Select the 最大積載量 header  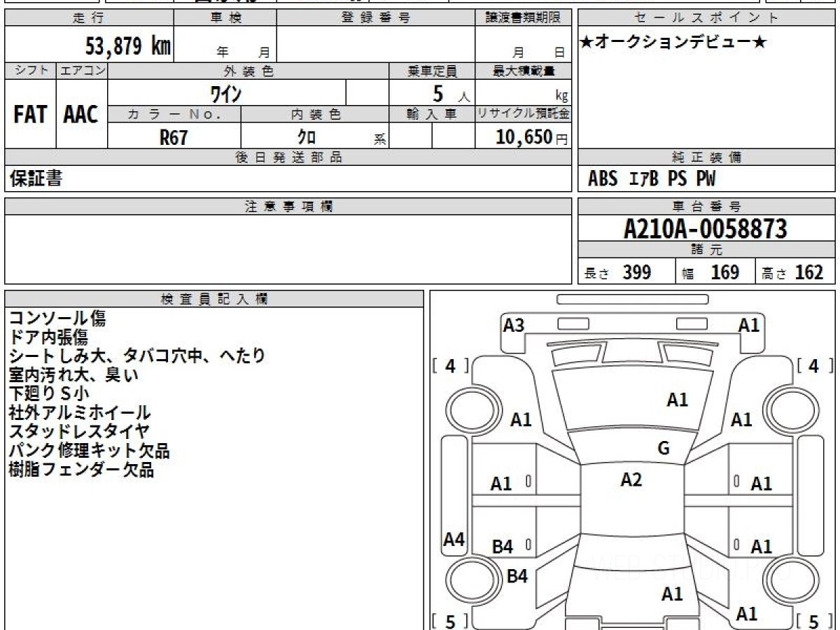tap(524, 71)
